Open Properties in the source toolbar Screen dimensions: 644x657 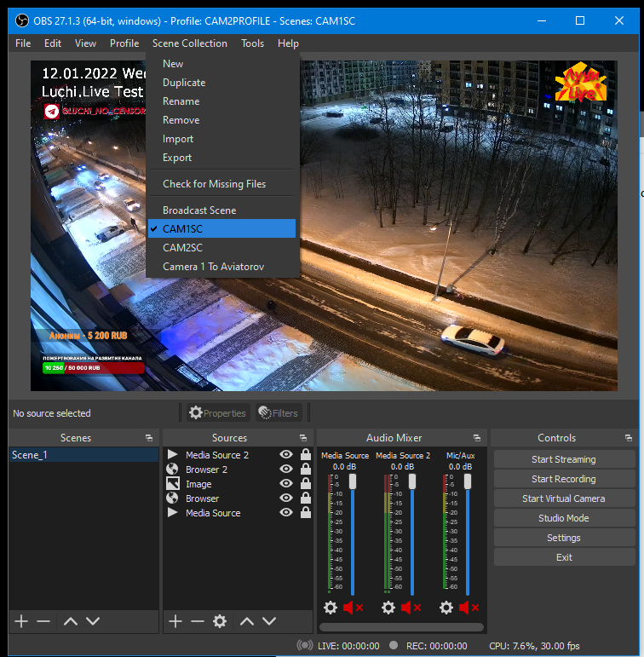tap(218, 412)
